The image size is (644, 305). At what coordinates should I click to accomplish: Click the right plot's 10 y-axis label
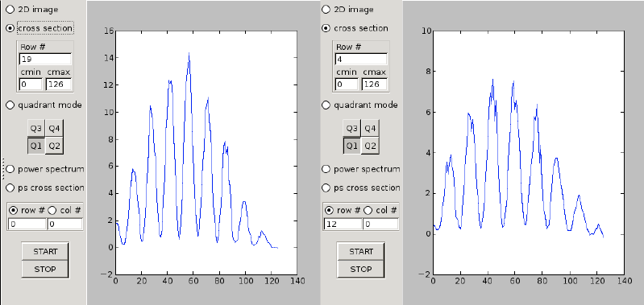coord(426,31)
